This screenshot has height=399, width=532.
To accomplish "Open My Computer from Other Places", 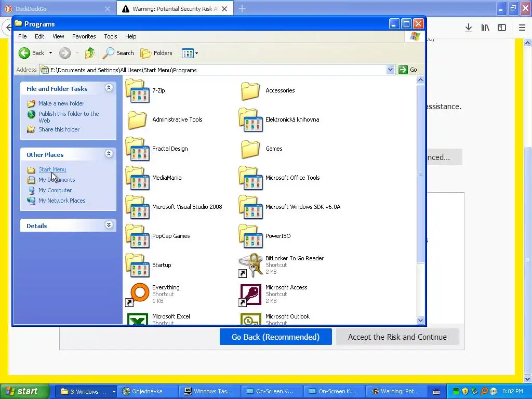I will pos(55,190).
